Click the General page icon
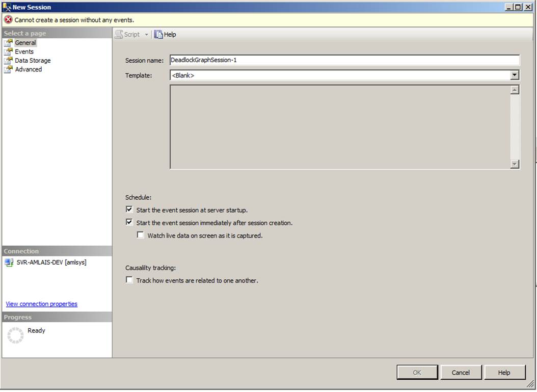The image size is (537, 392). [8, 43]
